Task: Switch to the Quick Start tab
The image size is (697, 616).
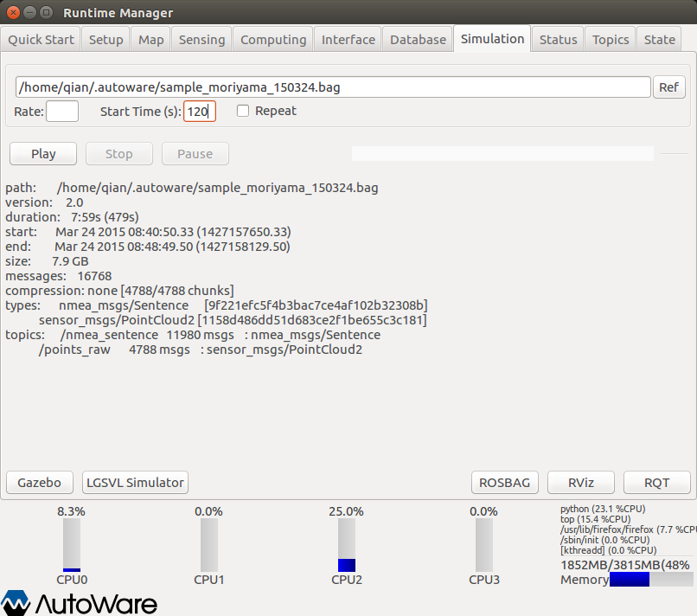Action: tap(41, 40)
